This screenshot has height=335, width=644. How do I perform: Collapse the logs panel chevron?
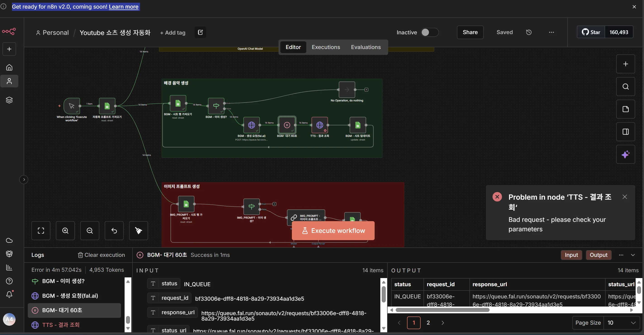tap(633, 255)
